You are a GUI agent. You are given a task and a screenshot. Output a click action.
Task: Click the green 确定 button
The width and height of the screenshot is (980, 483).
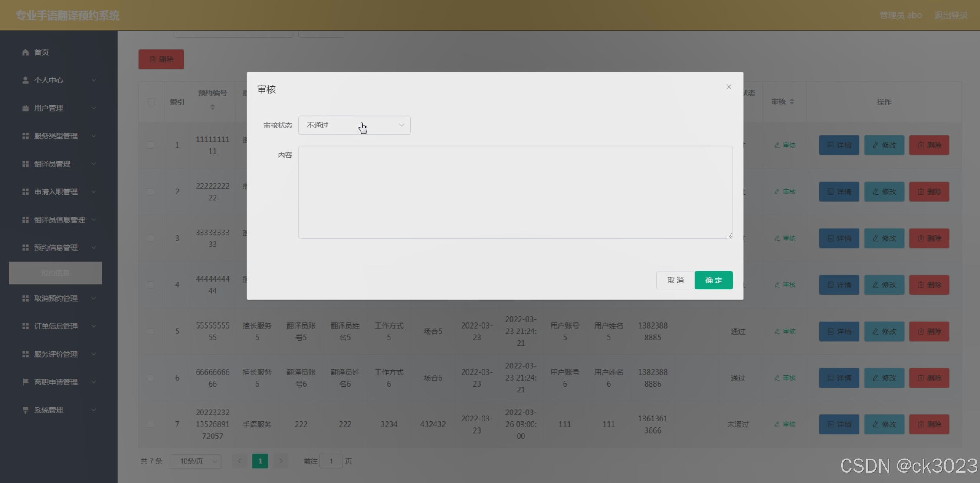(x=713, y=280)
